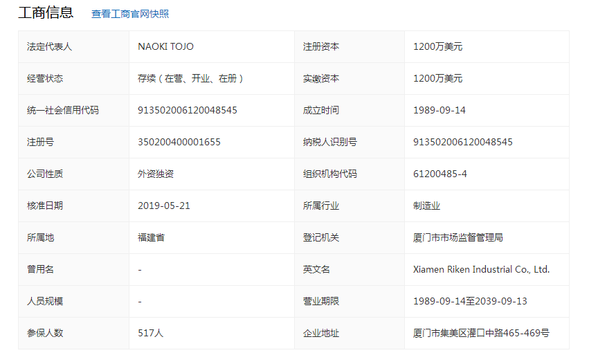The height and width of the screenshot is (364, 589).
Task: Select 厦门市市场监督管理局 text
Action: coord(458,237)
